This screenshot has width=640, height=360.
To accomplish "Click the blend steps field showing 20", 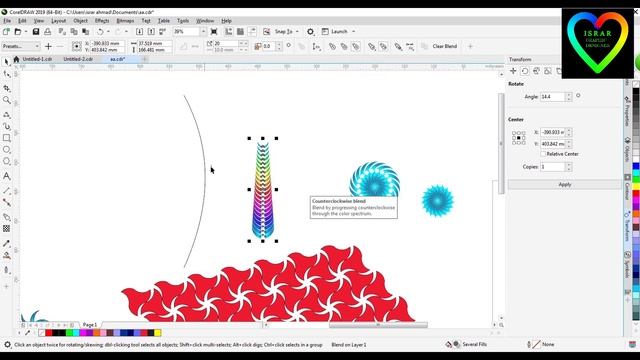I will (x=226, y=43).
